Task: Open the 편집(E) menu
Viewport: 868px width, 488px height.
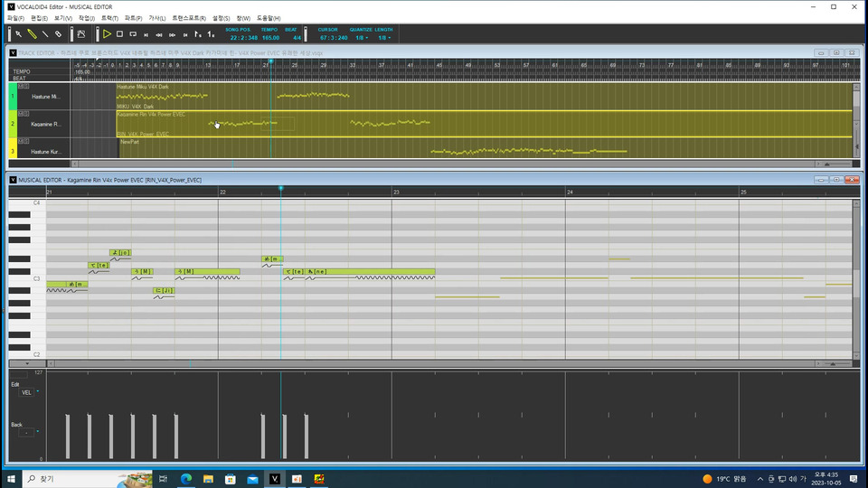Action: tap(39, 18)
